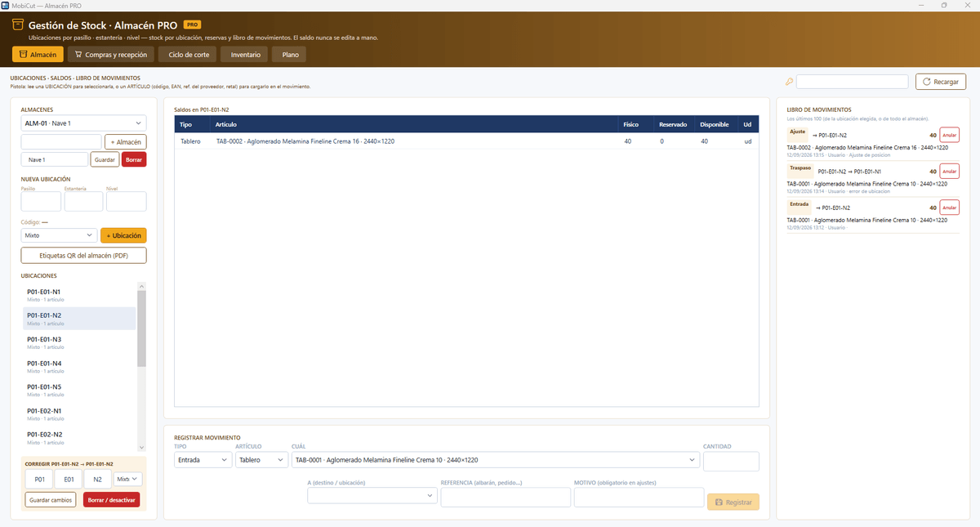The width and height of the screenshot is (980, 527).
Task: Switch to the Plano tab
Action: coord(290,55)
